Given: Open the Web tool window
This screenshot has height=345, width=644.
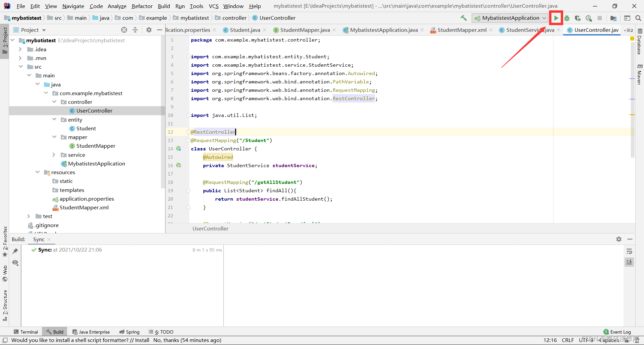Looking at the screenshot, I should click(5, 274).
